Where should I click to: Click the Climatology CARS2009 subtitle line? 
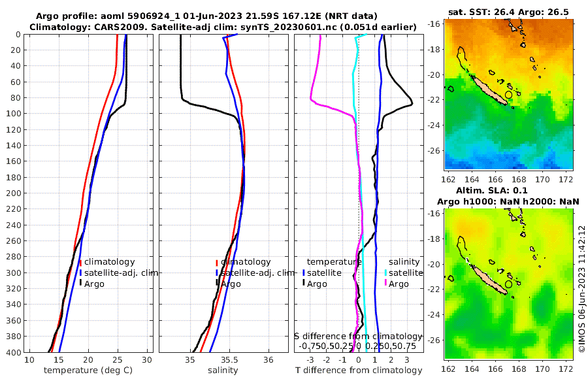(223, 27)
